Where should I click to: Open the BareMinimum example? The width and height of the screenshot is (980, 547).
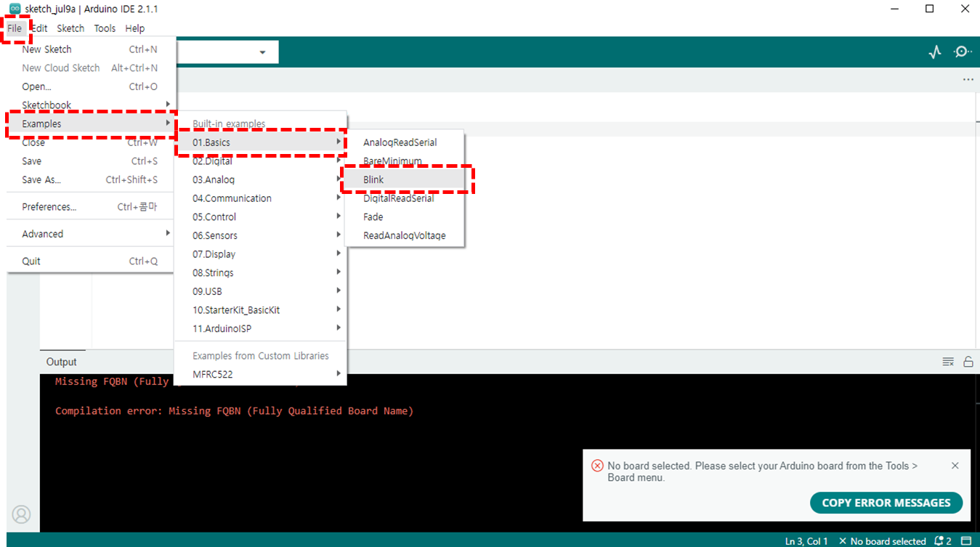pos(405,161)
